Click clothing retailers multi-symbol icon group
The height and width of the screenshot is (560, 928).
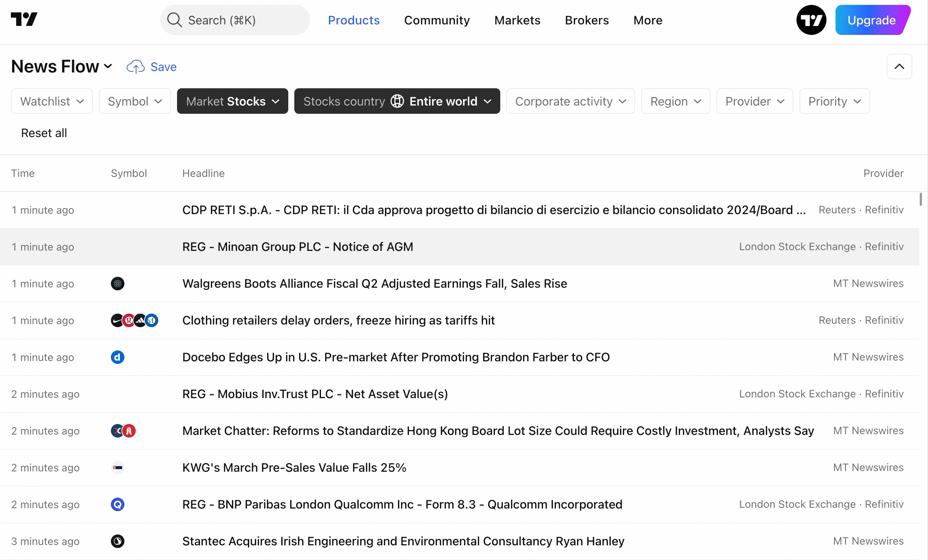pos(135,320)
